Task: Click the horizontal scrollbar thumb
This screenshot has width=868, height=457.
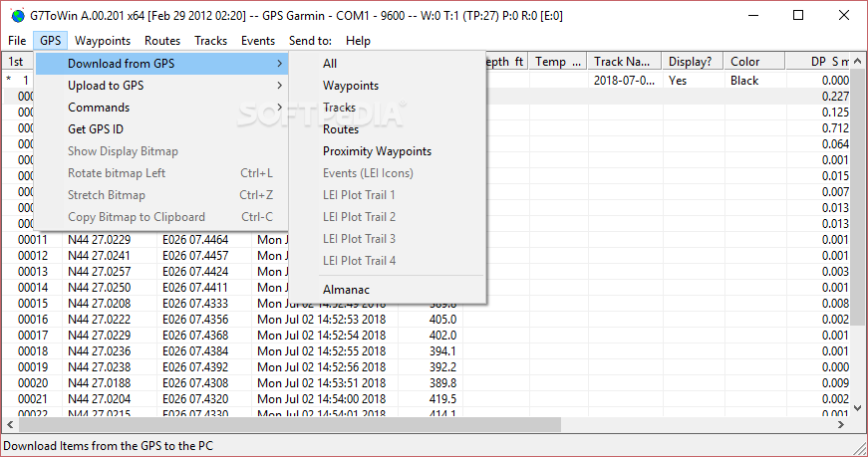Action: coord(290,424)
